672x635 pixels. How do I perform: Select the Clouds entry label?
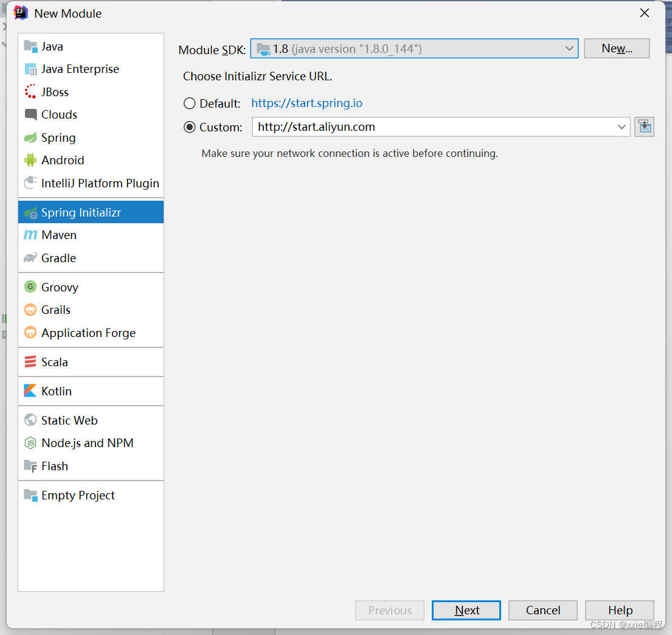(x=60, y=114)
